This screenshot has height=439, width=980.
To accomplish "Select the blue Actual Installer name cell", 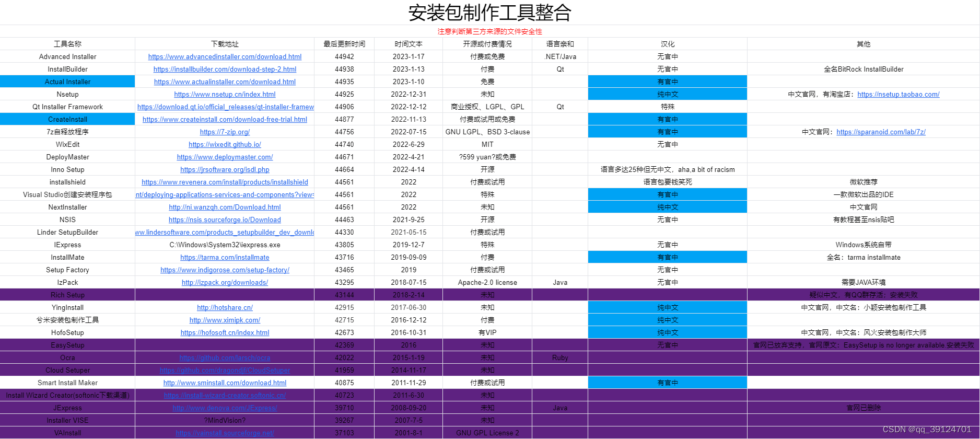I will pyautogui.click(x=67, y=82).
